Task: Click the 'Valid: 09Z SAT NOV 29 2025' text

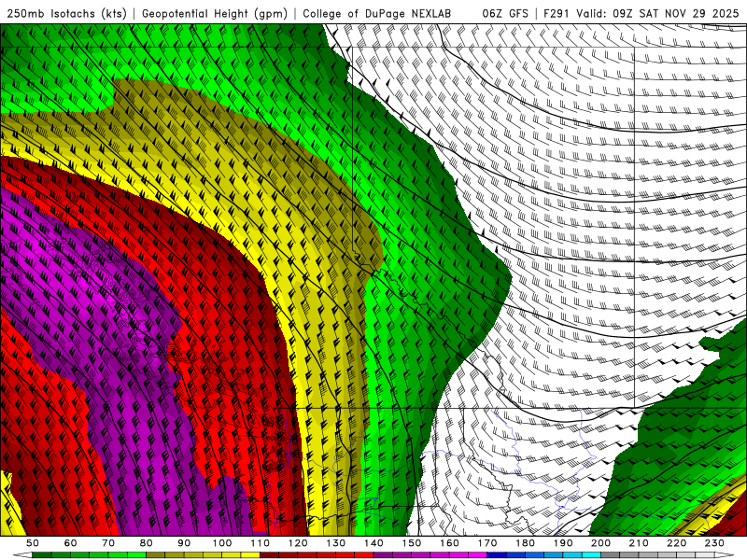Action: (x=657, y=14)
